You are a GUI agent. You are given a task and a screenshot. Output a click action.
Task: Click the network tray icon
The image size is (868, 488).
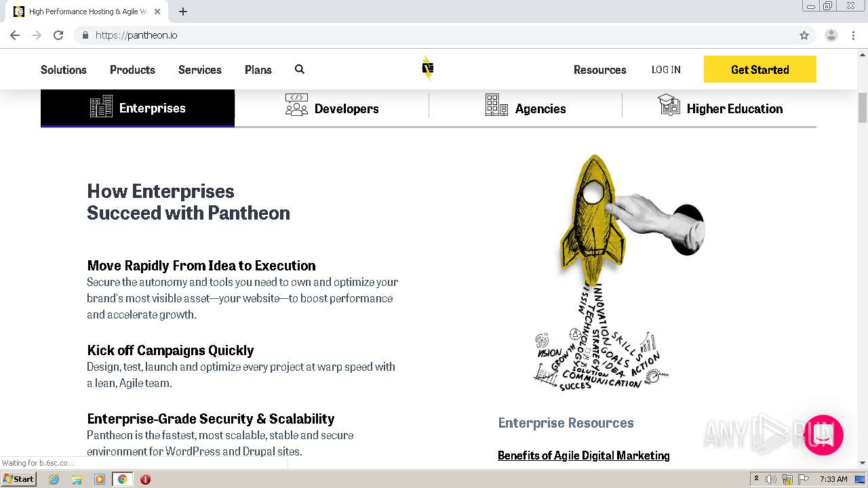pyautogui.click(x=787, y=479)
